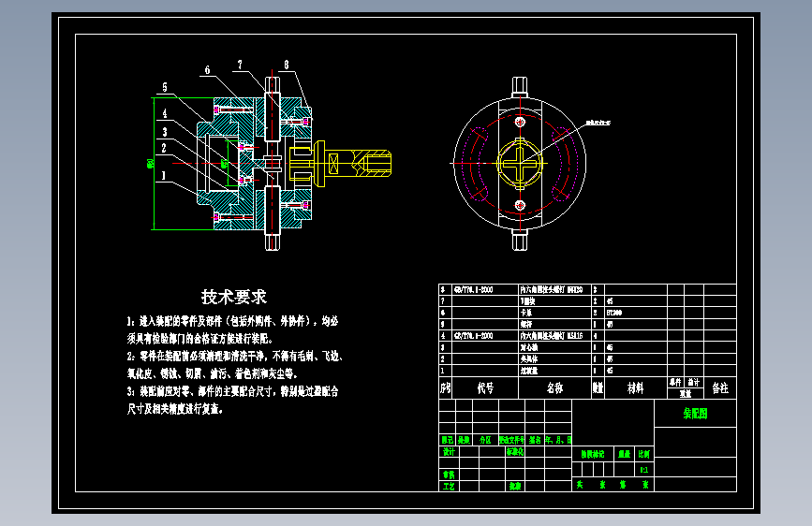Click balloon number 3 on the section view
Viewport: 812px width, 526px height.
(x=165, y=132)
